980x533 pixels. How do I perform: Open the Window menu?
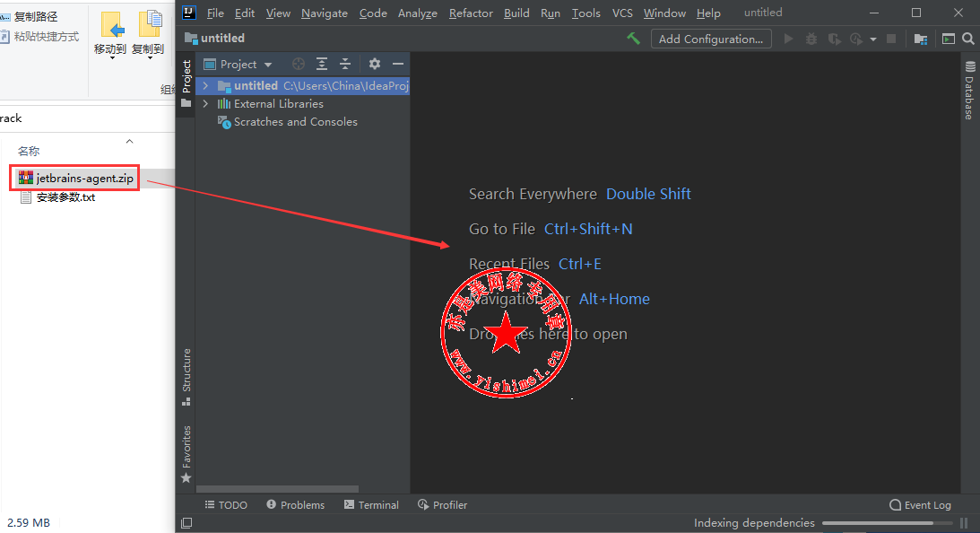pyautogui.click(x=664, y=13)
